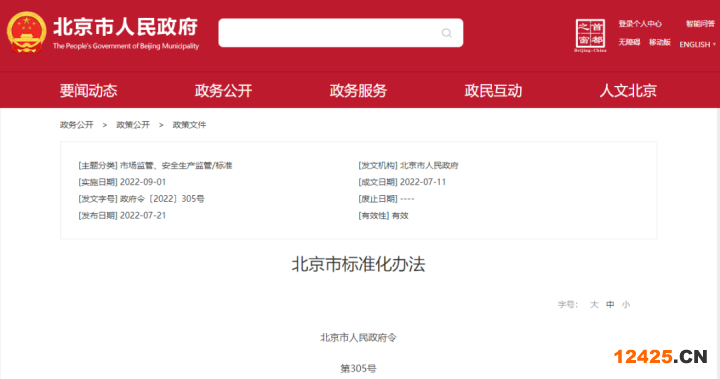720x379 pixels.
Task: Open the 要闻动态 navigation tab
Action: [x=88, y=91]
